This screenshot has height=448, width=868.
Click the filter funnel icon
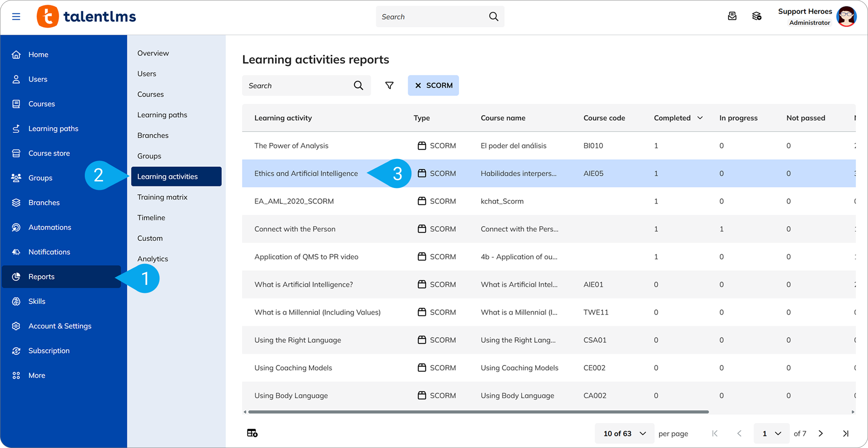coord(389,86)
